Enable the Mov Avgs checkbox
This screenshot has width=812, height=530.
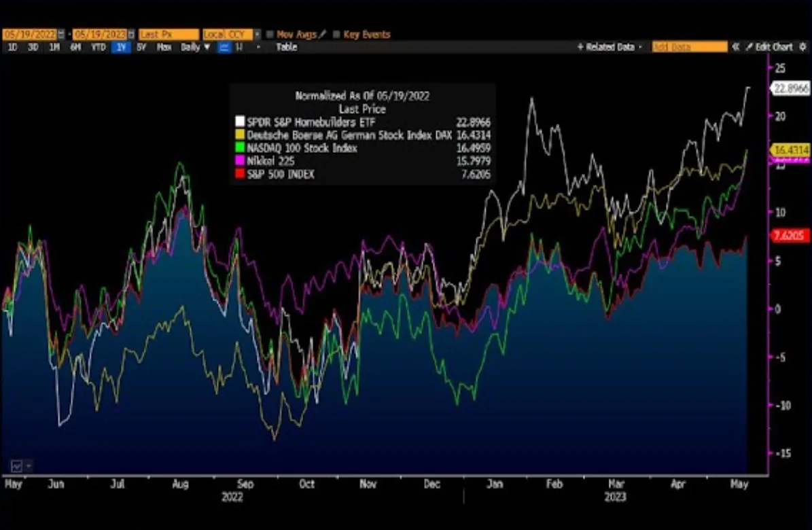[x=270, y=35]
